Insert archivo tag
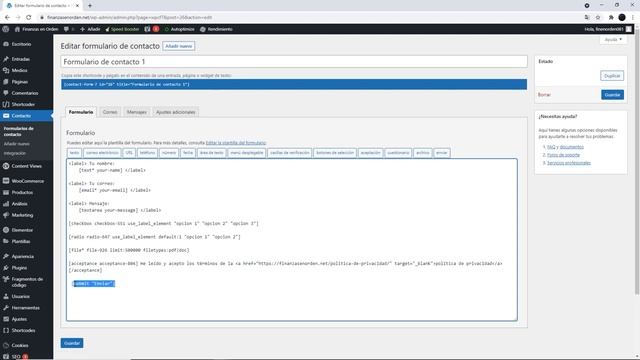The height and width of the screenshot is (360, 640). click(422, 153)
